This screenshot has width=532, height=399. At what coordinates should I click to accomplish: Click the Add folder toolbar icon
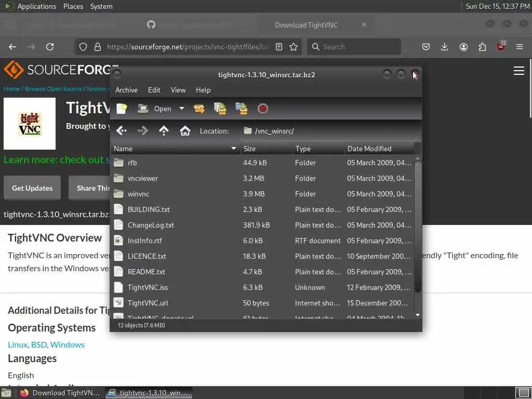241,109
